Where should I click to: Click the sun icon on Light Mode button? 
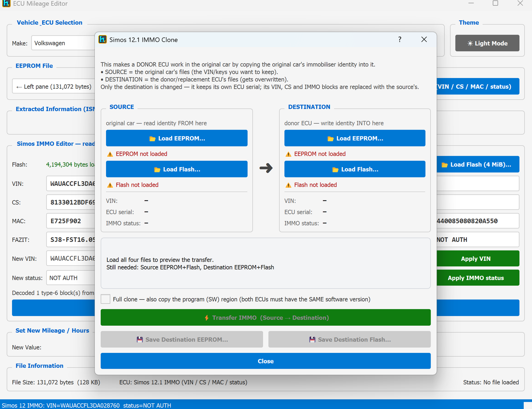coord(470,44)
